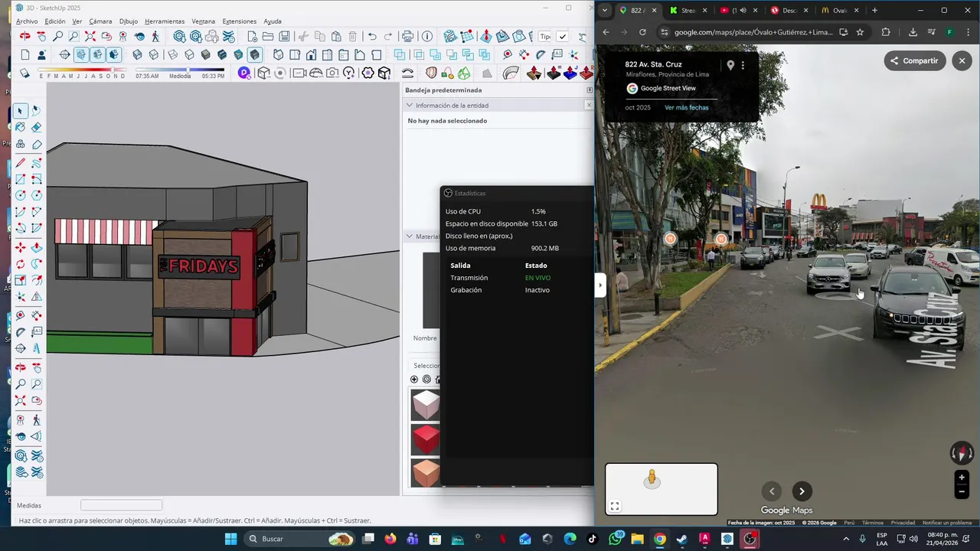980x551 pixels.
Task: Click the shadow time-of-day slider handle
Action: [188, 70]
